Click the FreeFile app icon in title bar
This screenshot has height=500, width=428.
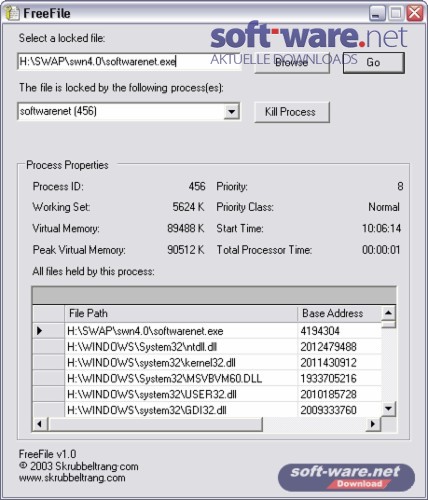click(x=12, y=13)
